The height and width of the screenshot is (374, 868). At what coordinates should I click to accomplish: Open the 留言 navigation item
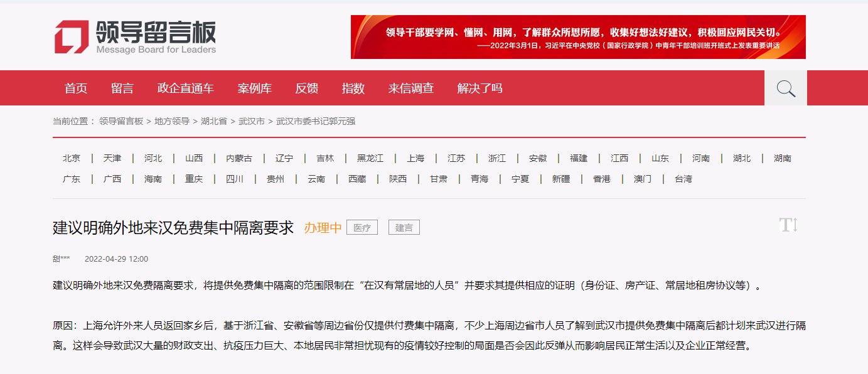coord(122,88)
